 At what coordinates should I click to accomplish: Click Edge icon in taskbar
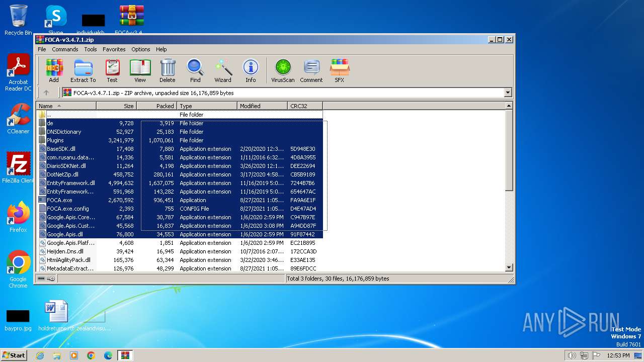pyautogui.click(x=108, y=355)
